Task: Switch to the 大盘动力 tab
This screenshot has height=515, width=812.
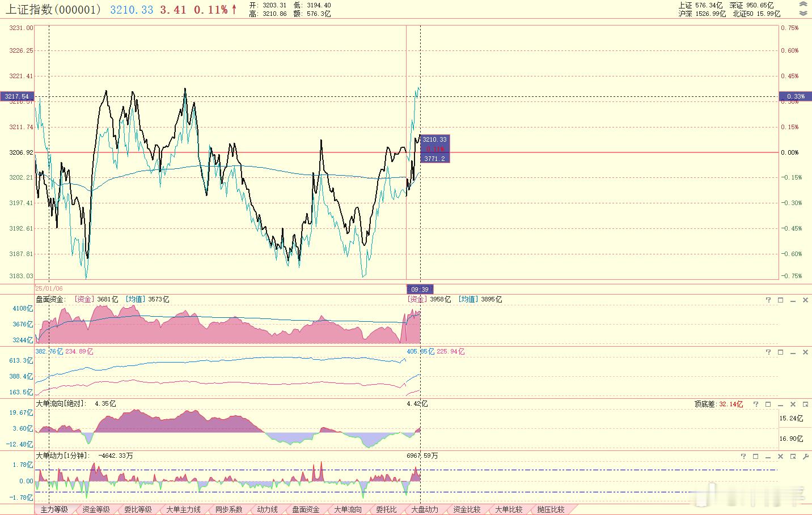Action: [x=425, y=509]
